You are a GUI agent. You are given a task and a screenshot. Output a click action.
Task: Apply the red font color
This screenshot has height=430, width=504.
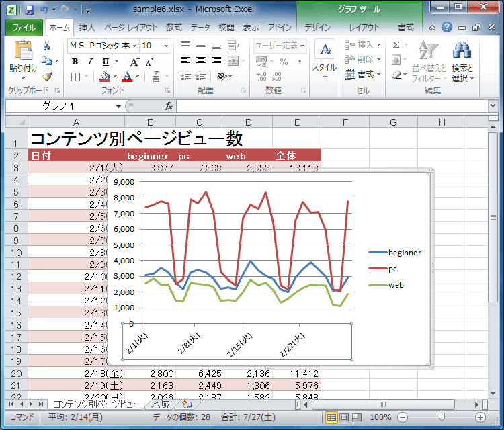pos(127,77)
